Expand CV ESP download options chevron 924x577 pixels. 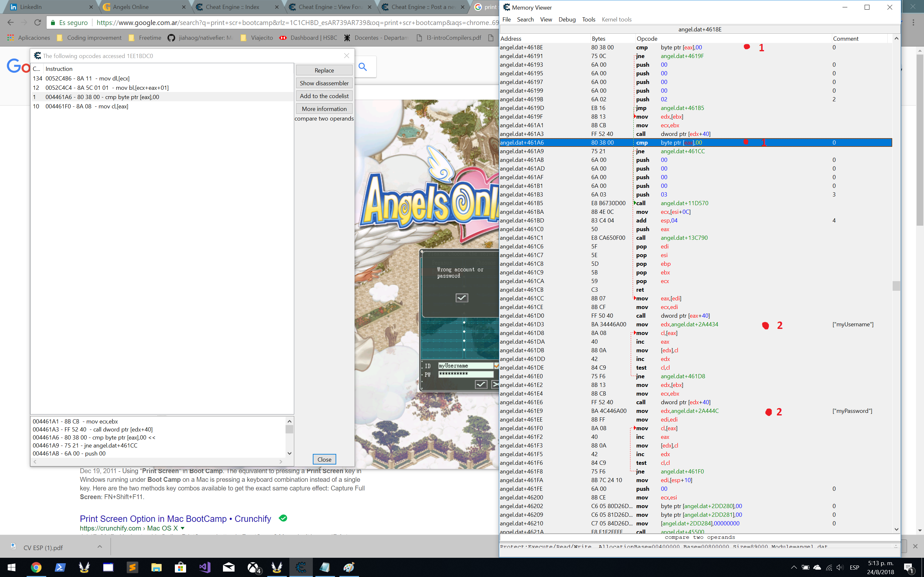pyautogui.click(x=100, y=547)
